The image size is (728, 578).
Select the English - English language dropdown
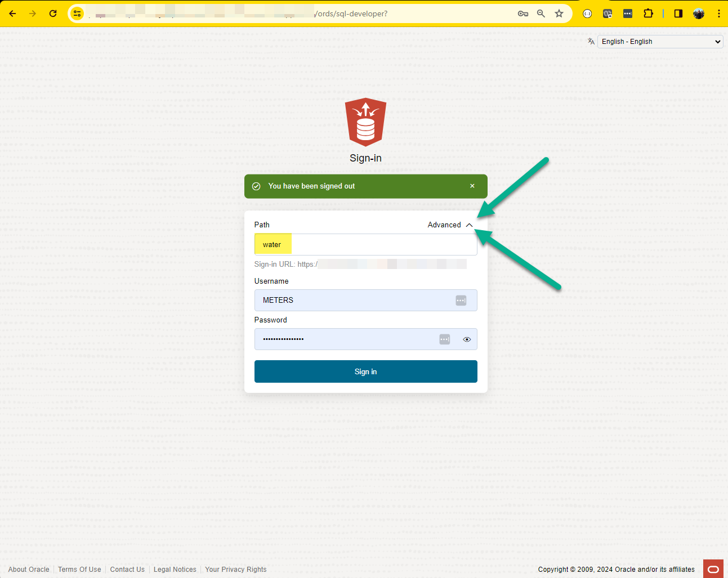click(x=660, y=42)
